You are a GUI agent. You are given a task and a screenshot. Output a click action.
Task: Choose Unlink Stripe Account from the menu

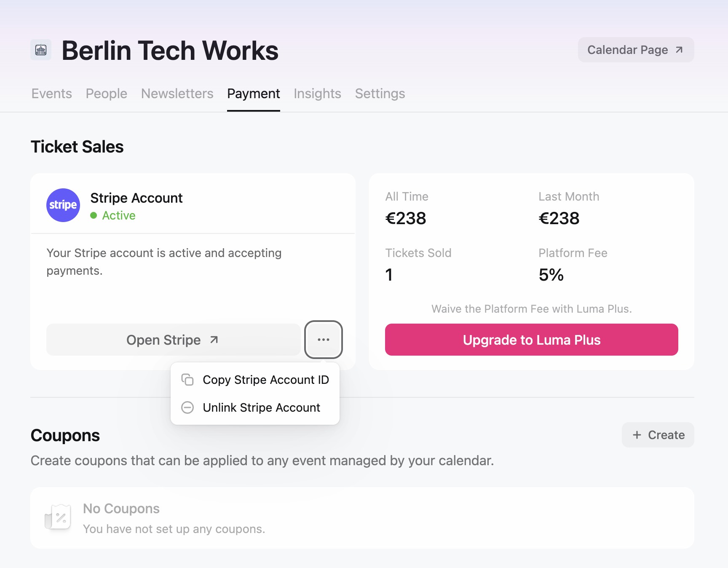[x=261, y=407]
